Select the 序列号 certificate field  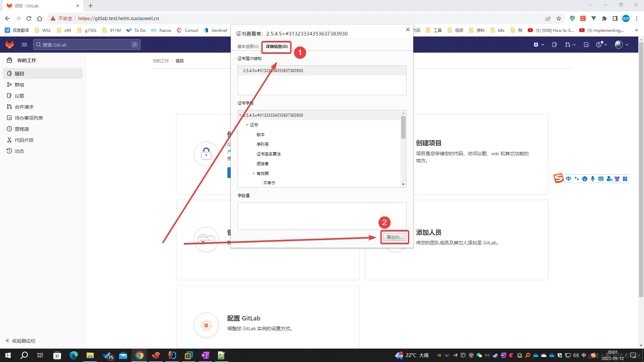click(262, 144)
